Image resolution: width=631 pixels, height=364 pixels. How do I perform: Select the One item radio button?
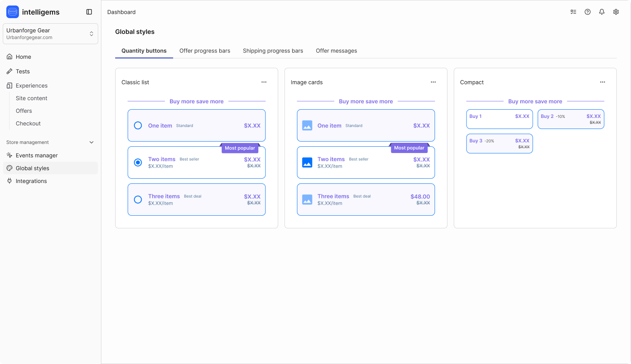[x=138, y=125]
